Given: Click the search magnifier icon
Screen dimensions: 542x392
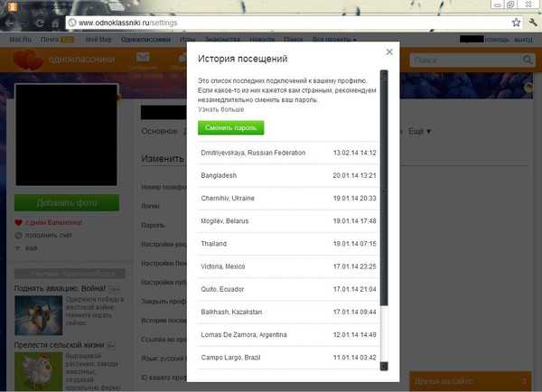Looking at the screenshot, I should coord(528,61).
